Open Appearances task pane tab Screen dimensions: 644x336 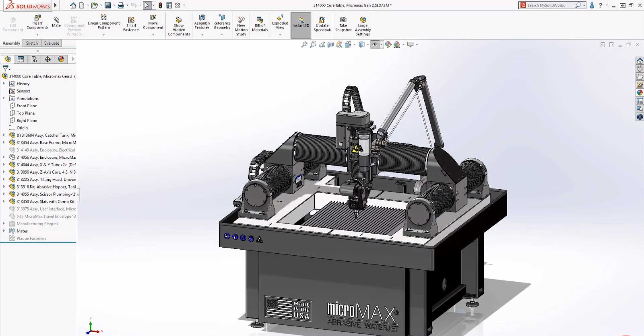tap(640, 92)
